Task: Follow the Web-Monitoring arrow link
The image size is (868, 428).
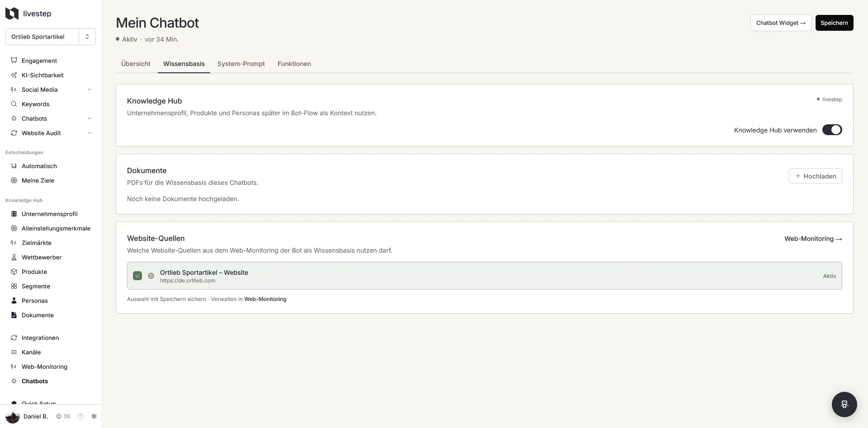Action: [813, 239]
